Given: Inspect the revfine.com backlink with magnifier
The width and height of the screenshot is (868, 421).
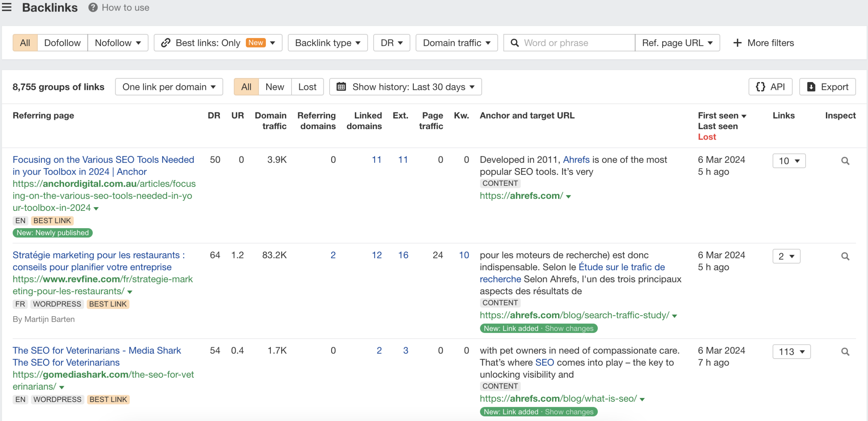Looking at the screenshot, I should pos(845,256).
